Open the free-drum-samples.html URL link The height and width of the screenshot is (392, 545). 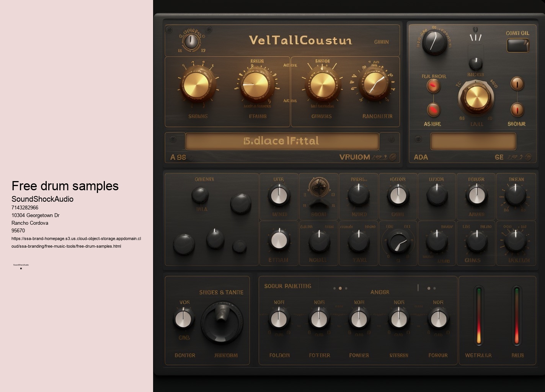pos(76,242)
